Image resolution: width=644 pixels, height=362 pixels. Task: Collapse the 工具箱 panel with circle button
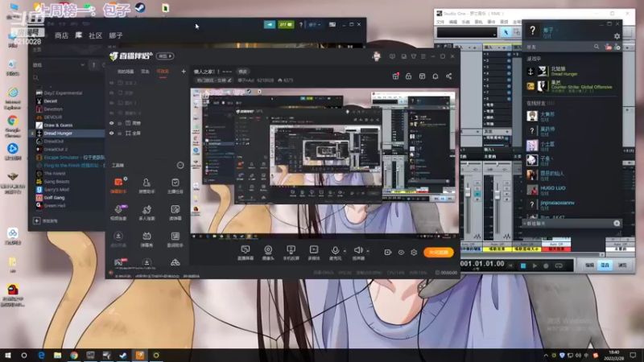click(x=180, y=166)
